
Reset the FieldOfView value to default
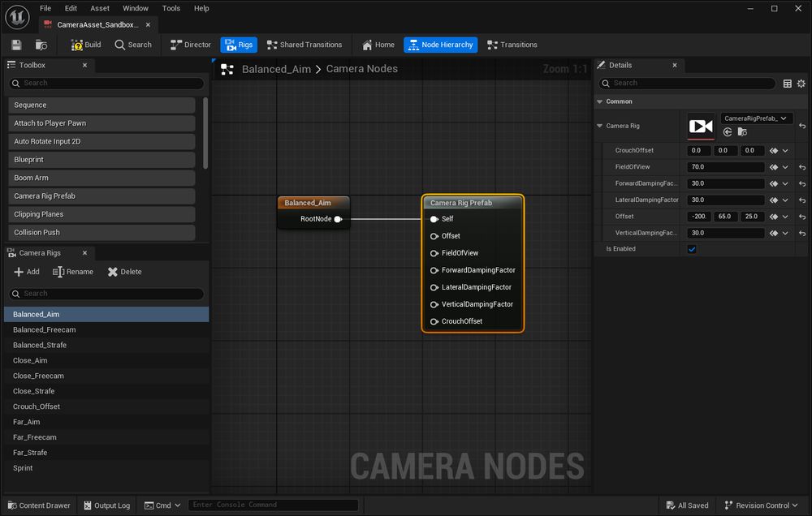(802, 167)
